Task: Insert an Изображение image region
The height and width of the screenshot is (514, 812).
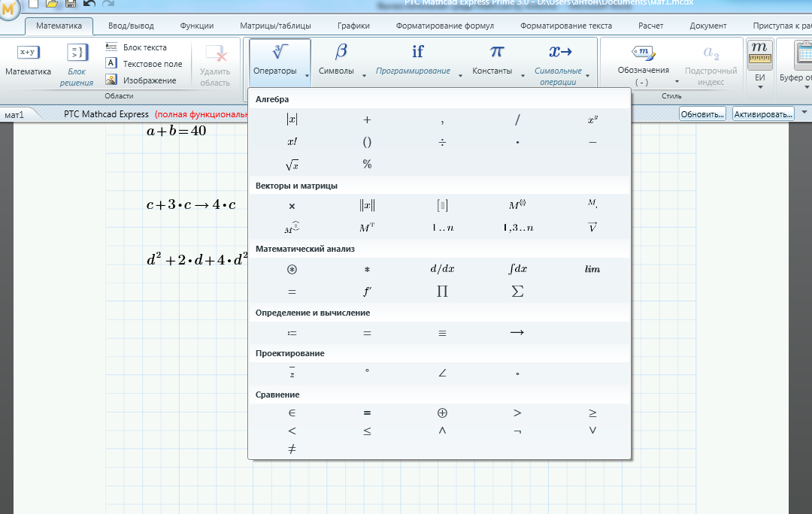Action: coord(141,80)
